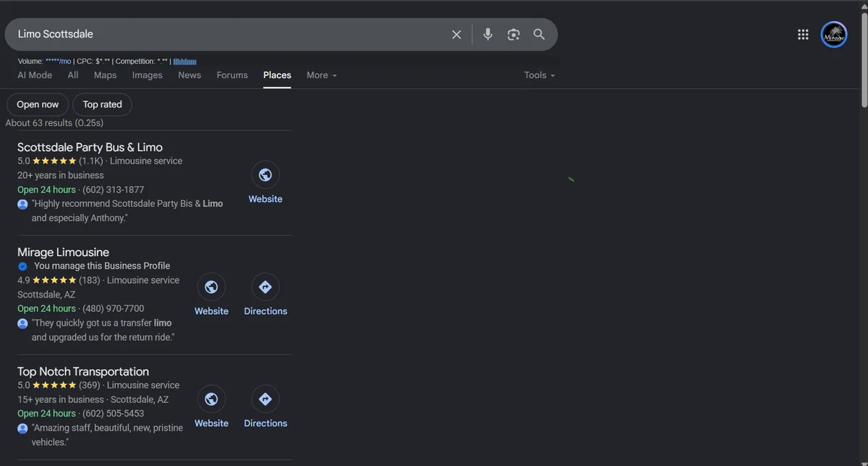Clear the search box with the X icon

pyautogui.click(x=456, y=34)
